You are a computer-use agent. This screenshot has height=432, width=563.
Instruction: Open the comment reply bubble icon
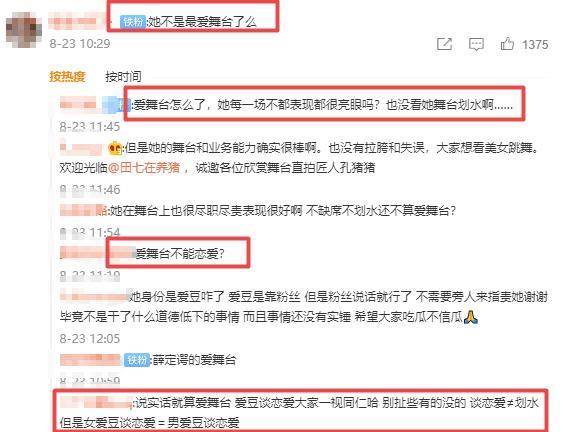coord(476,45)
